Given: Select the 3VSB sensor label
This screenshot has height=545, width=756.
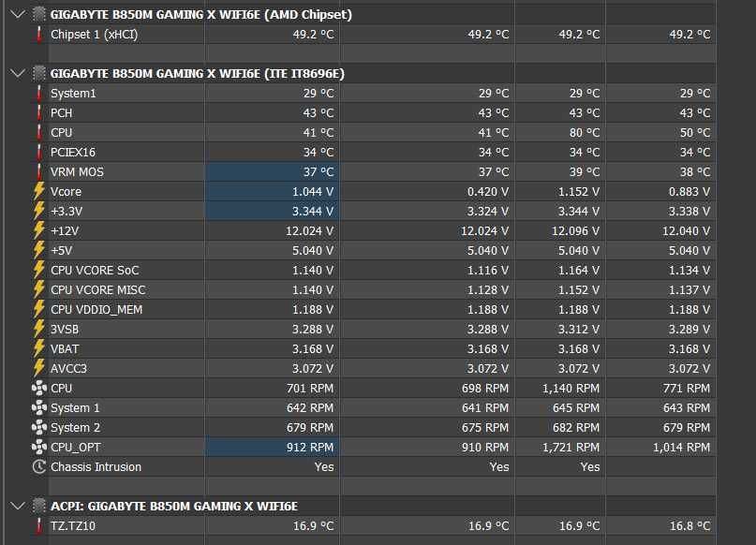Looking at the screenshot, I should [65, 330].
